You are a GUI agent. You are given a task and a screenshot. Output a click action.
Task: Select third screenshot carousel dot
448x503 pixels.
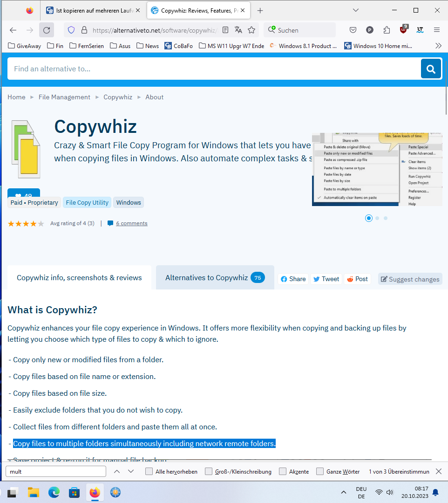tap(386, 218)
